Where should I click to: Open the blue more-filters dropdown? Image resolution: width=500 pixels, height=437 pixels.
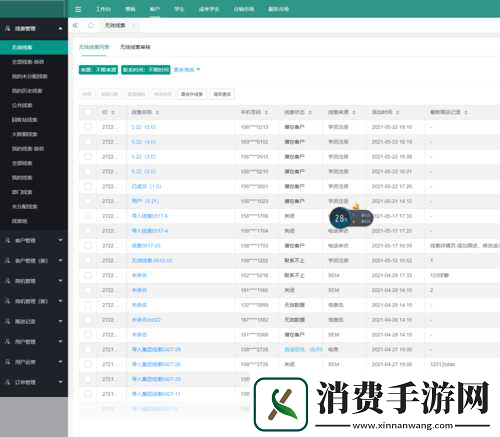pos(187,69)
